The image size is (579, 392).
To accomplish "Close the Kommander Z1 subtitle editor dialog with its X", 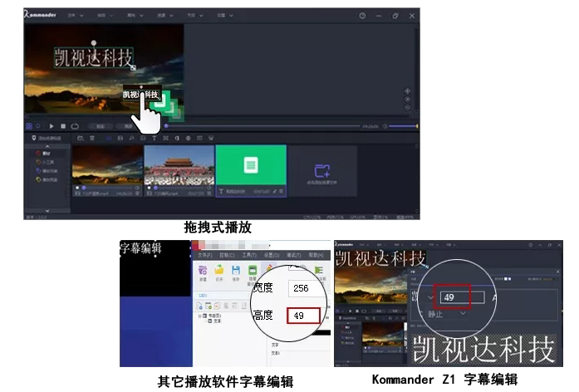I will [557, 272].
